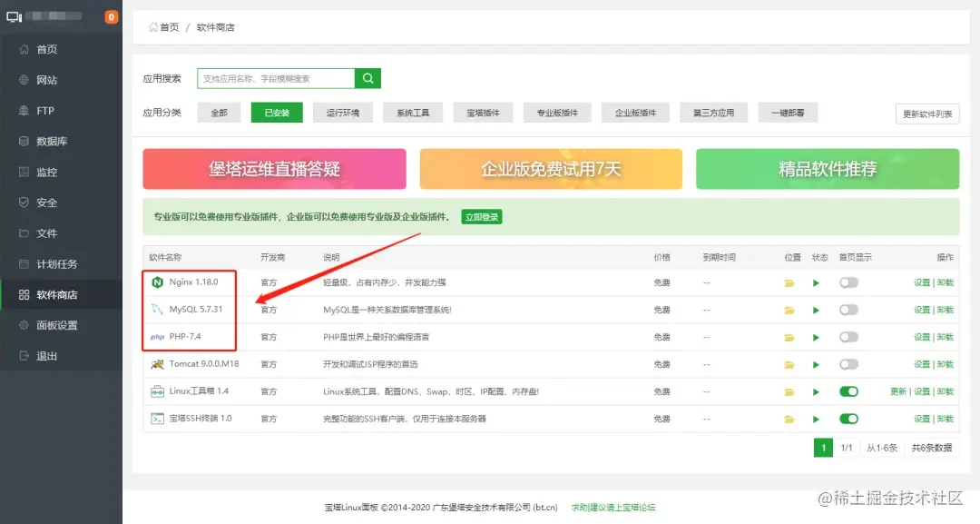Click the 宝塔SSH终端 terminal icon

157,419
